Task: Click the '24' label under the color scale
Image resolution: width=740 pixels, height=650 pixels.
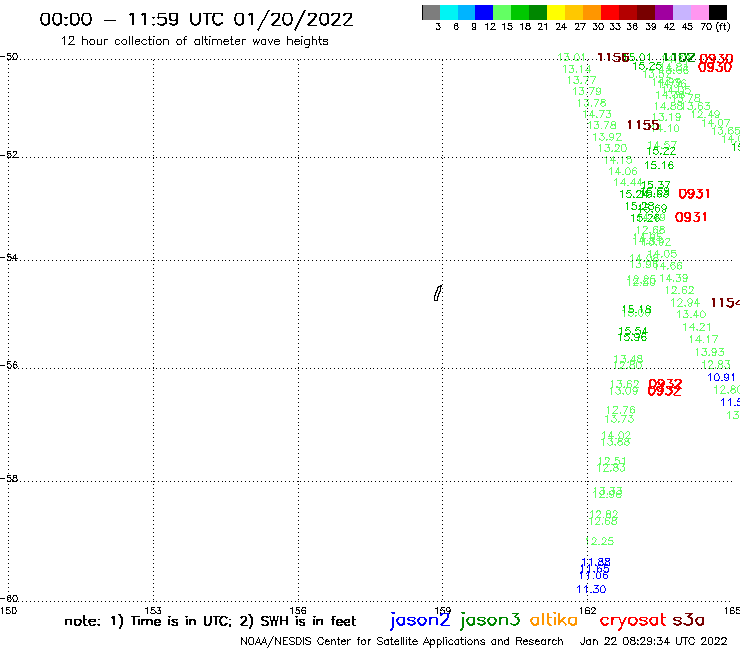Action: [561, 26]
